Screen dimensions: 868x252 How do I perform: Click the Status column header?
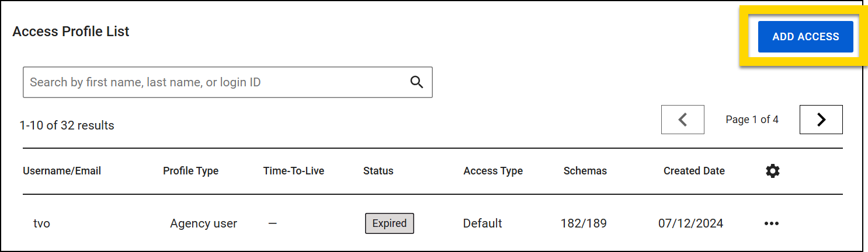pyautogui.click(x=378, y=171)
